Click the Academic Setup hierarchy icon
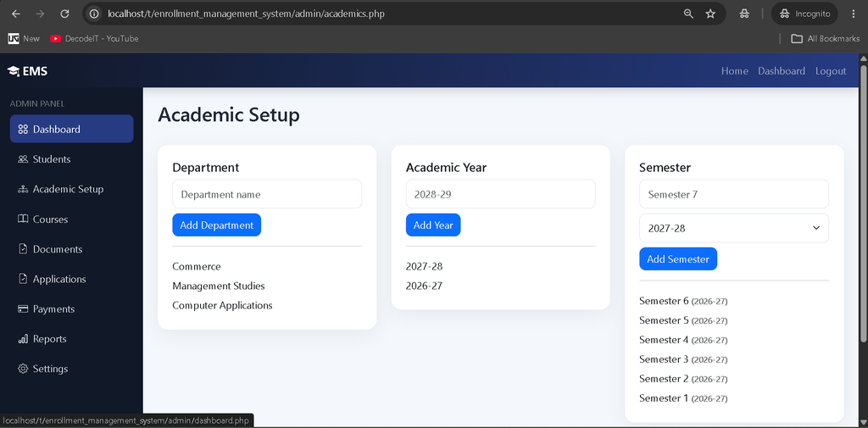This screenshot has width=868, height=428. (23, 189)
